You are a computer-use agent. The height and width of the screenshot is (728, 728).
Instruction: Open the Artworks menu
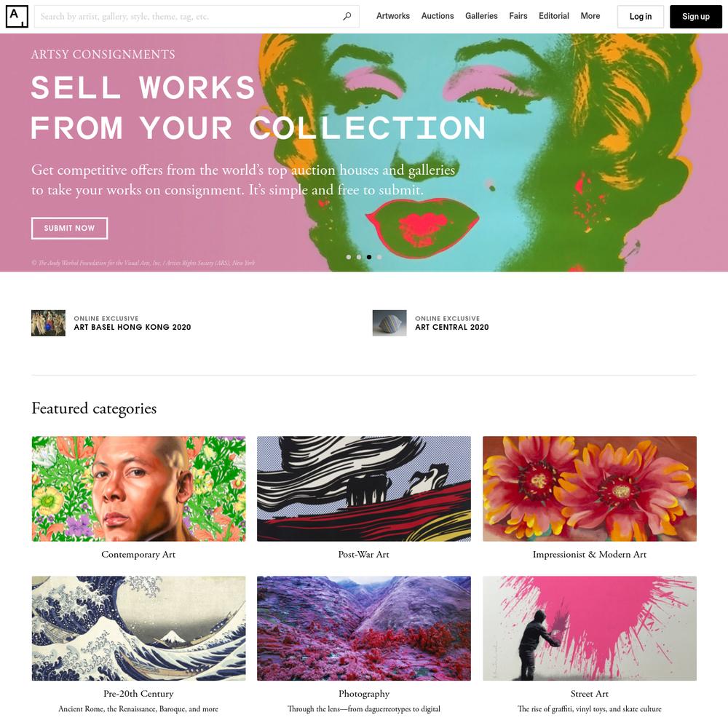click(x=393, y=16)
